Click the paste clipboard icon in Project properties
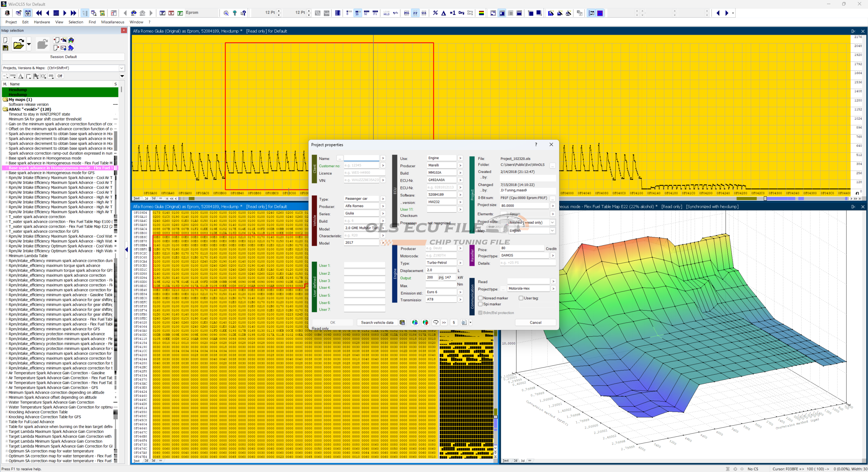This screenshot has height=472, width=868. [402, 322]
